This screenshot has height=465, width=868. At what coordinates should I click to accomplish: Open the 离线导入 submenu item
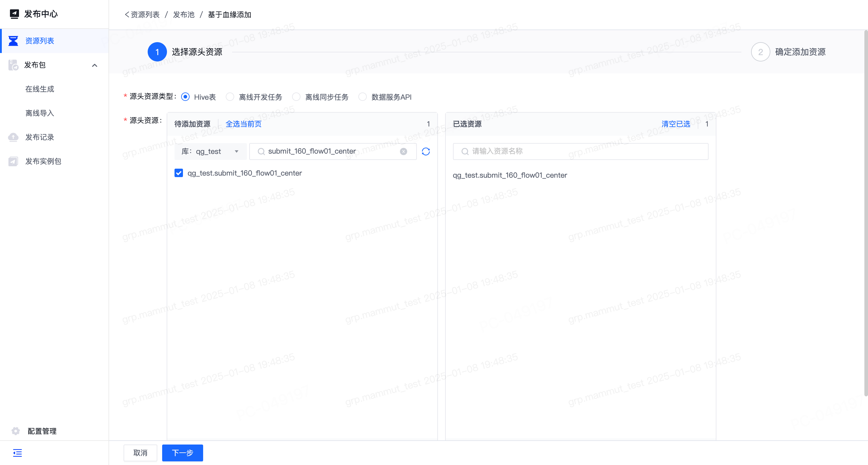40,113
